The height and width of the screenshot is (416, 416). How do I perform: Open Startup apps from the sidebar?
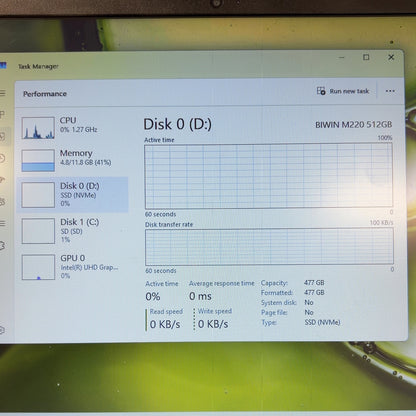point(2,180)
